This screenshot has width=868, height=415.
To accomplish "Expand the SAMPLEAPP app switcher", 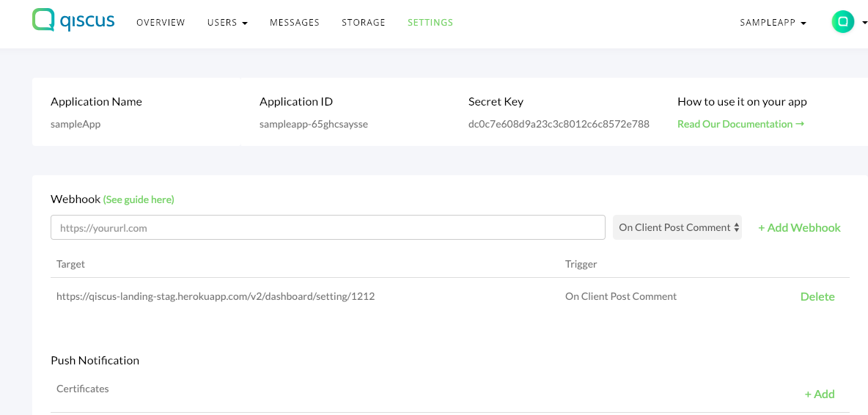I will coord(773,23).
